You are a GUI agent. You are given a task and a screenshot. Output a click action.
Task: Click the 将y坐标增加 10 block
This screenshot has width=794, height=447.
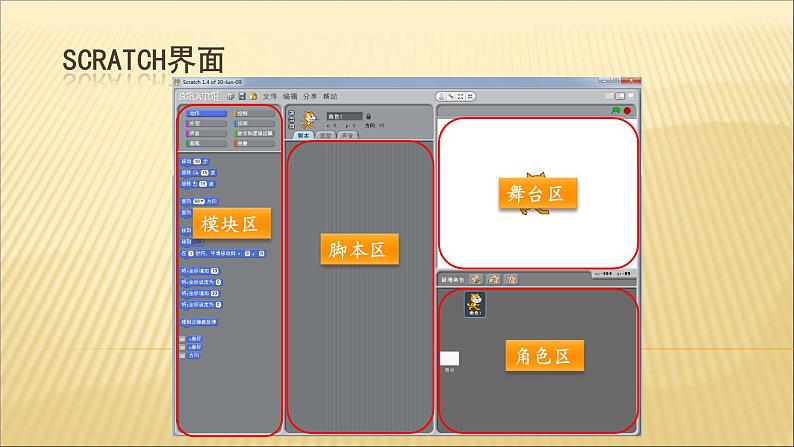[201, 294]
